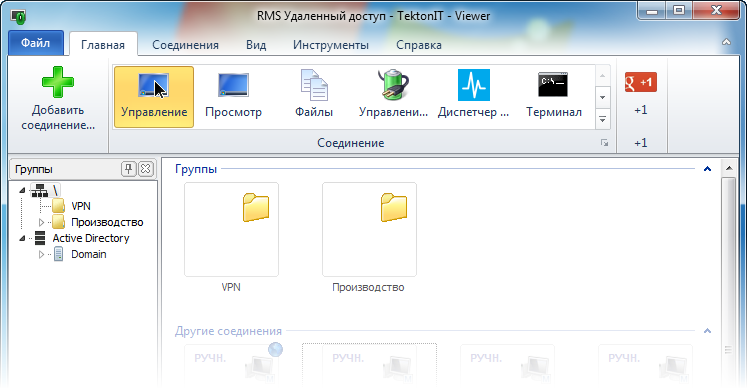Launch the Диспетчер task manager mode

click(x=474, y=97)
